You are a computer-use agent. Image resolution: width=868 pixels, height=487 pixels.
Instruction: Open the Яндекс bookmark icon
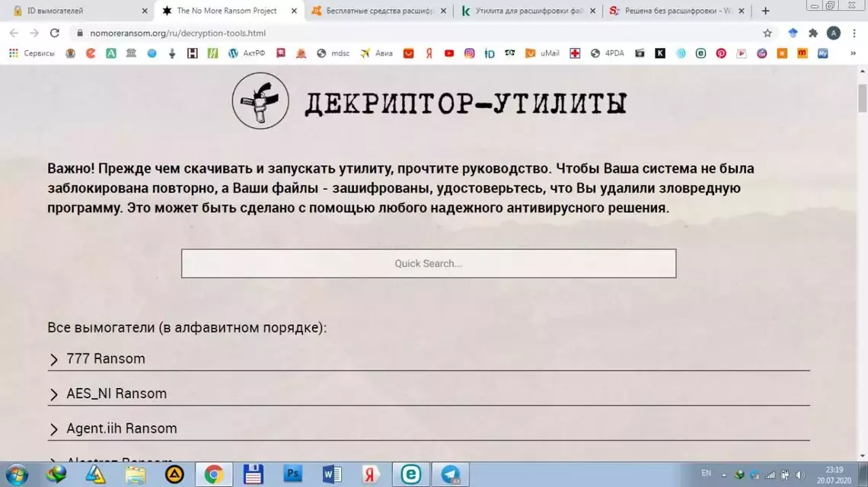[429, 53]
